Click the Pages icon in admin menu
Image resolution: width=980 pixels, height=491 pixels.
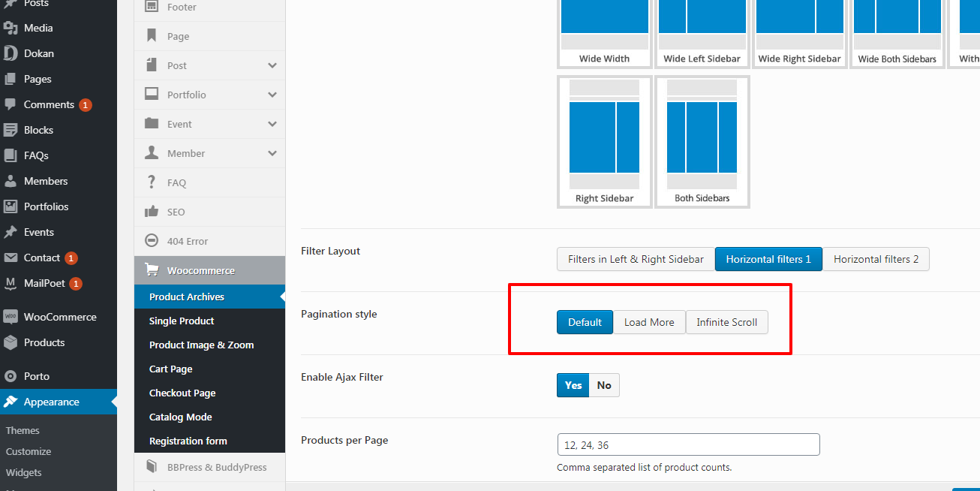(11, 79)
